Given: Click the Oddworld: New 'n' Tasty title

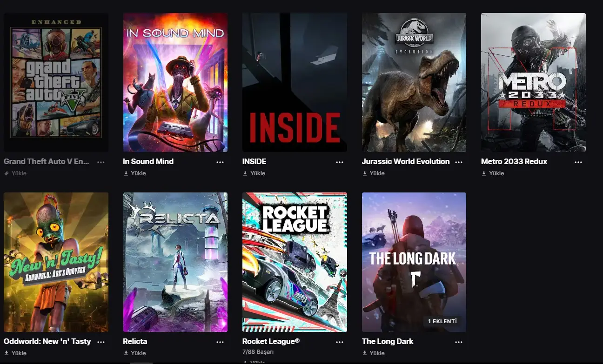Looking at the screenshot, I should click(x=47, y=341).
